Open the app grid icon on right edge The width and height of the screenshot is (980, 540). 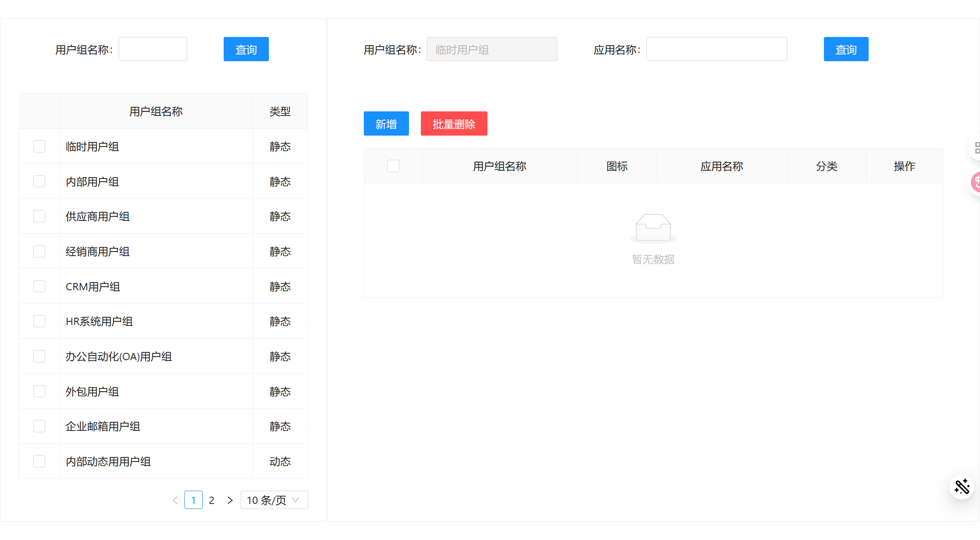(977, 147)
